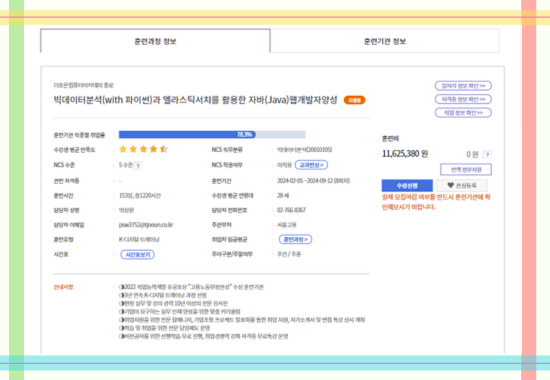Screen dimensions: 550x380
Task: Click the orange 안내사항 heading
Action: [x=63, y=287]
